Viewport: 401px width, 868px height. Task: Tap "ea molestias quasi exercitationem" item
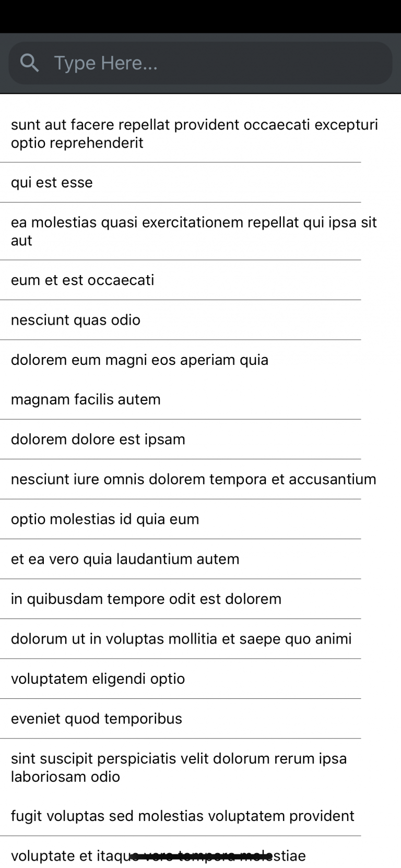coord(194,231)
